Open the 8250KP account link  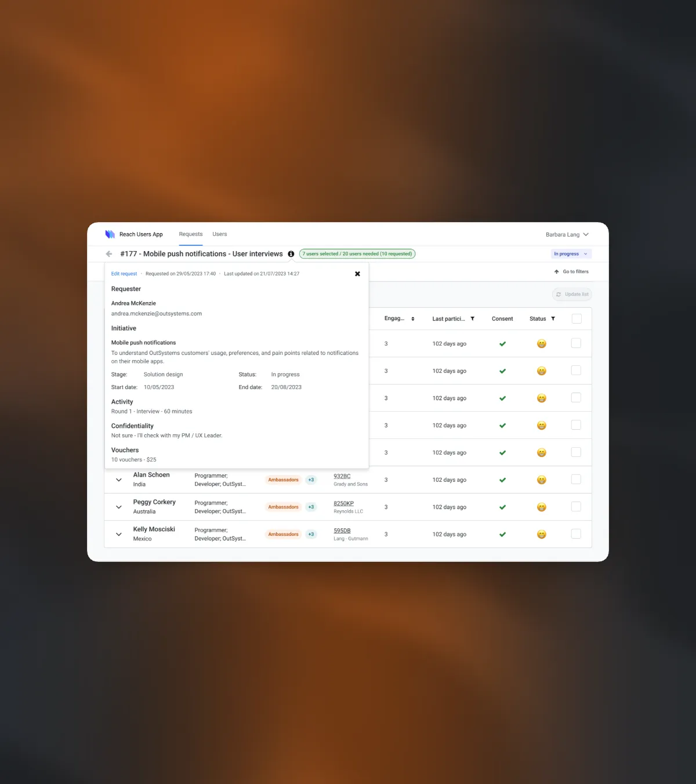[343, 503]
